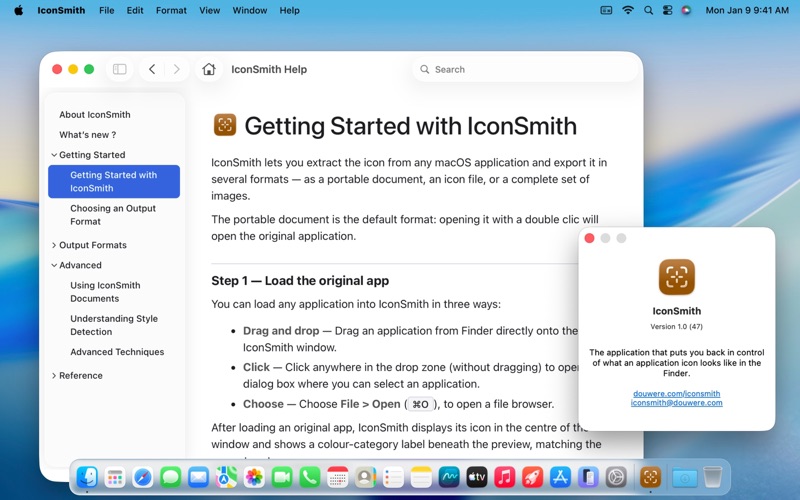Image resolution: width=800 pixels, height=500 pixels.
Task: Expand the Reference section
Action: point(54,376)
